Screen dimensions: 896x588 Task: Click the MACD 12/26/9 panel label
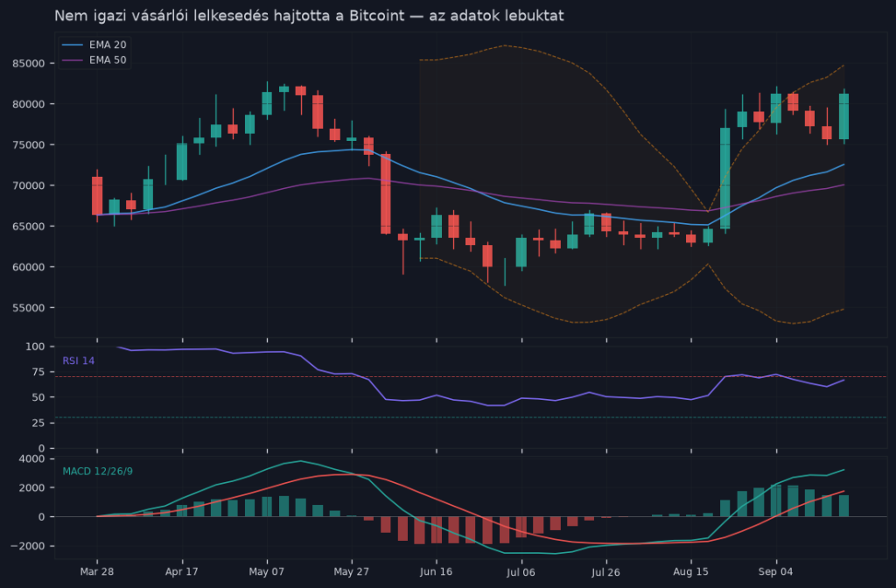tap(97, 472)
